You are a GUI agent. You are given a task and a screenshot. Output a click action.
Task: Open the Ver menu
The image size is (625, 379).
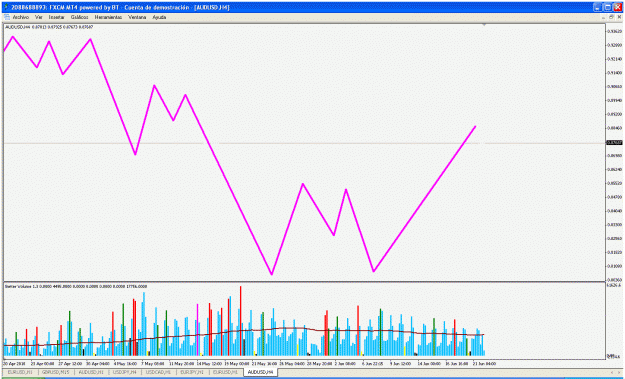pos(39,18)
